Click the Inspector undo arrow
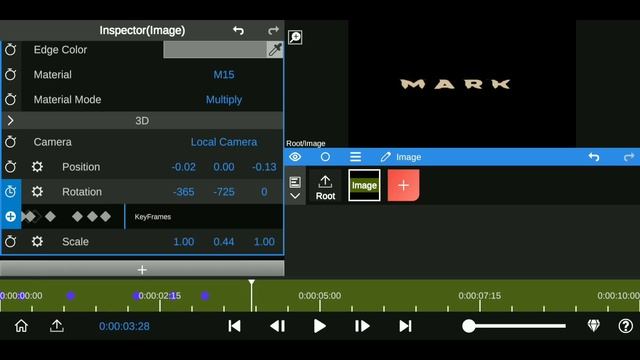 click(238, 30)
